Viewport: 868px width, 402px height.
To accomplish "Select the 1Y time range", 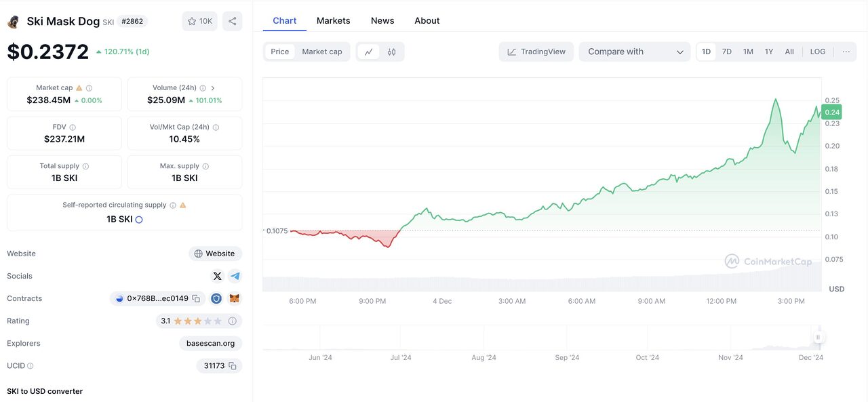I will tap(769, 52).
